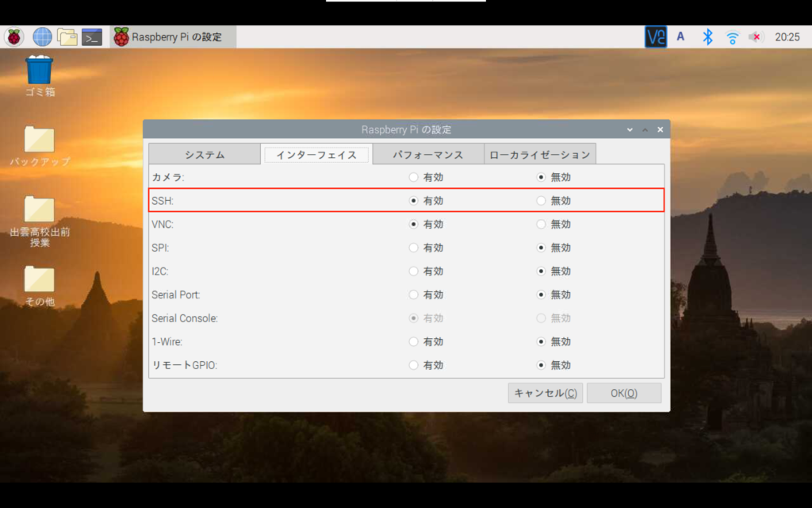The image size is (812, 508).
Task: Set VNC to 無効
Action: 542,224
